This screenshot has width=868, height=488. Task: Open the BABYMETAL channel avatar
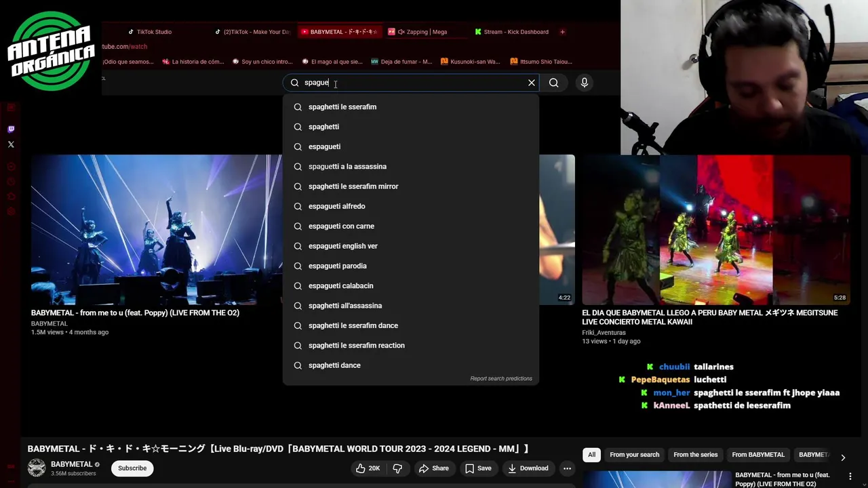[37, 468]
